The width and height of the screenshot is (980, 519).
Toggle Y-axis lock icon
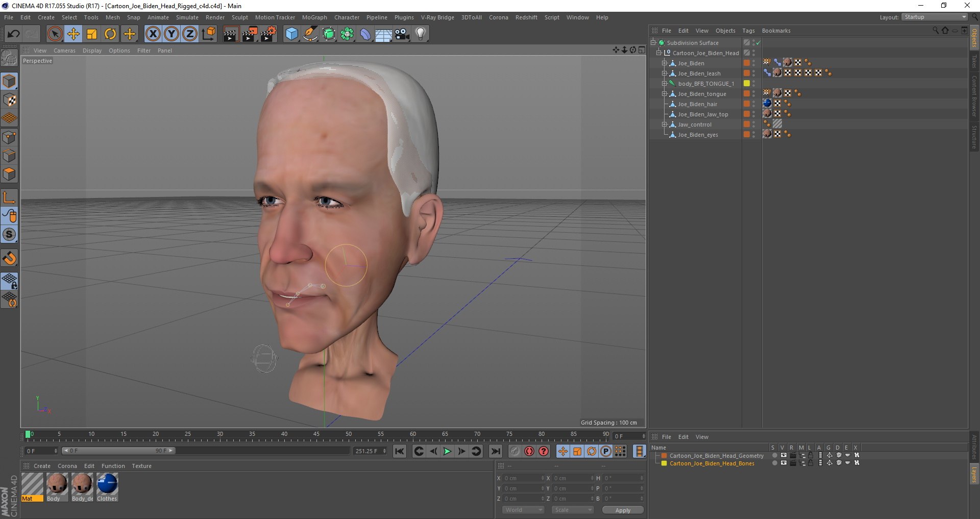(x=171, y=34)
